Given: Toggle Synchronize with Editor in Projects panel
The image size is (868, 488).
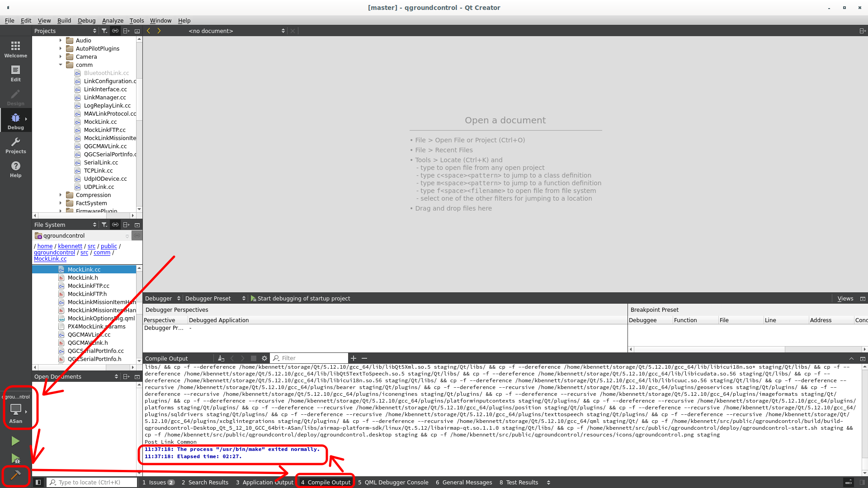Looking at the screenshot, I should (115, 31).
